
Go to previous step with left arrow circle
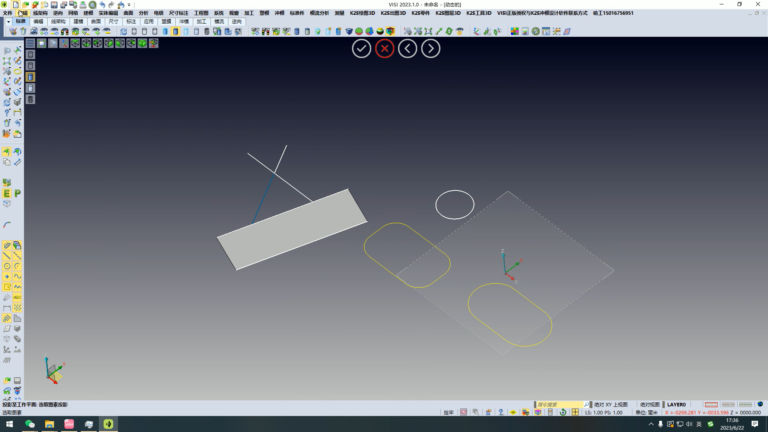pyautogui.click(x=408, y=48)
